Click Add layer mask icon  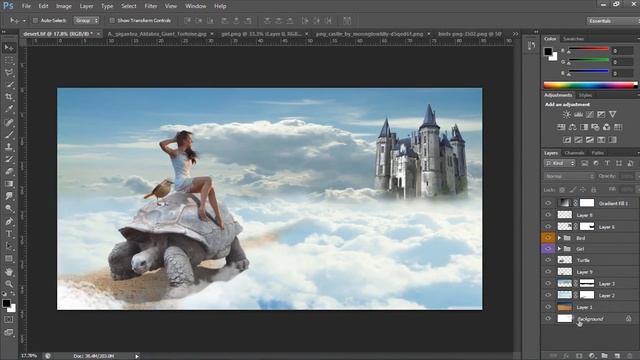coord(579,356)
